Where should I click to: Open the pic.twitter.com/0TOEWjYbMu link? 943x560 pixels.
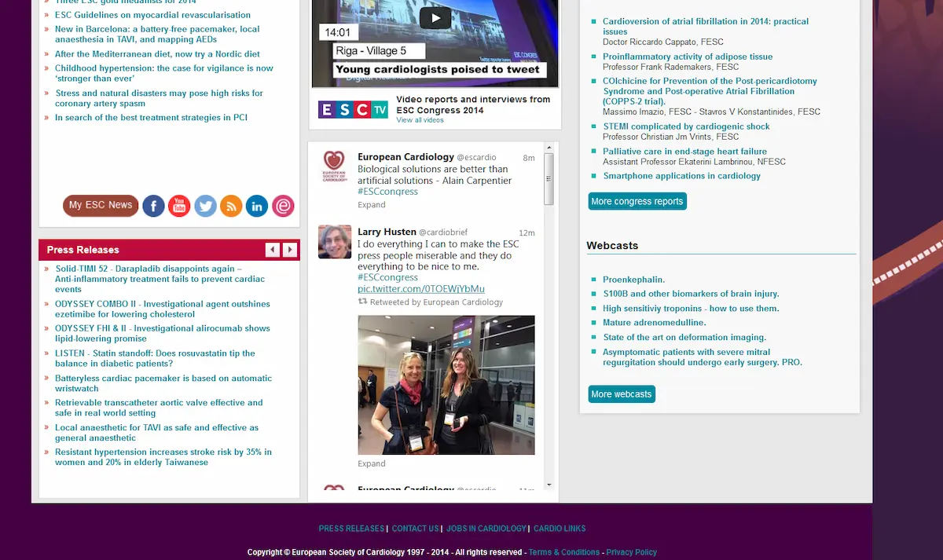click(x=421, y=289)
